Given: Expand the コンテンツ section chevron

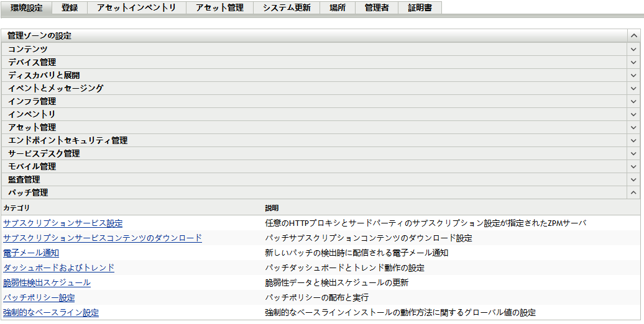Looking at the screenshot, I should (x=633, y=49).
